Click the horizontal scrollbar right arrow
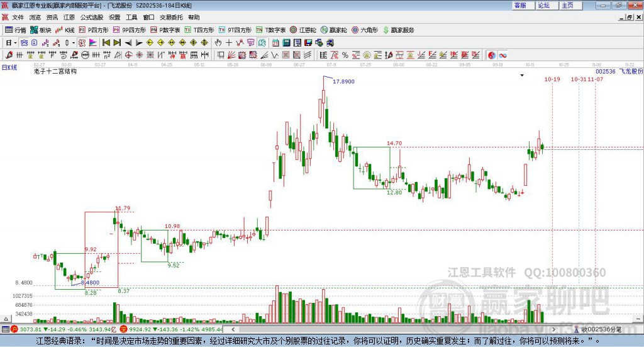This screenshot has height=347, width=644. coord(553,329)
